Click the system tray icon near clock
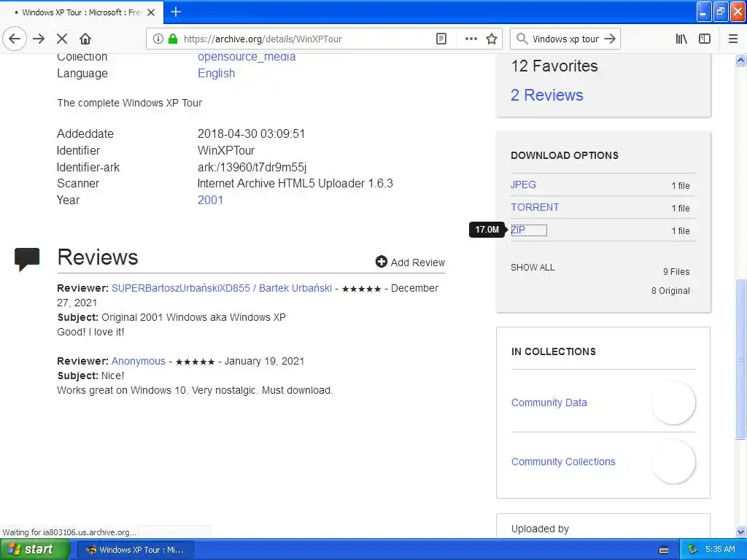Image resolution: width=747 pixels, height=560 pixels. (x=693, y=550)
